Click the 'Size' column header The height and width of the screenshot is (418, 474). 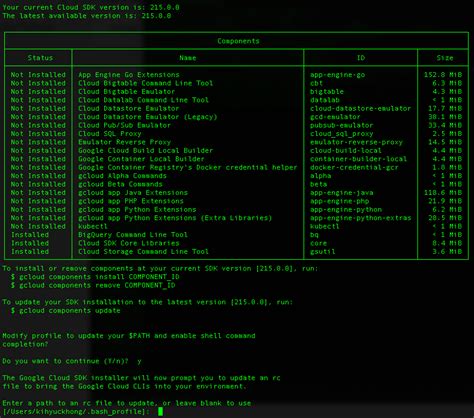[445, 58]
